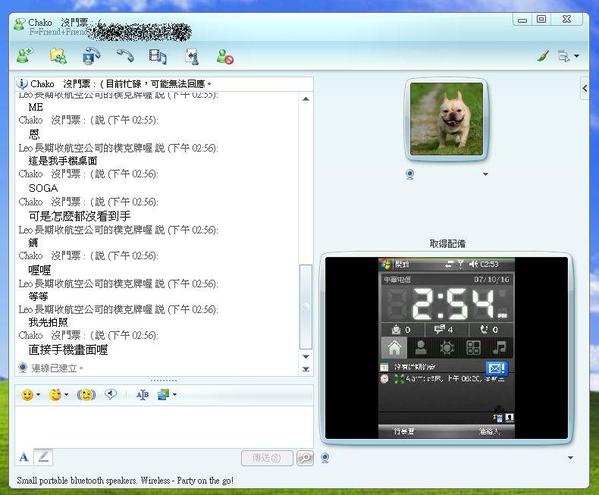Click the message 可是怎麼都沒看到手
Viewport: 599px width, 495px height.
click(x=79, y=216)
